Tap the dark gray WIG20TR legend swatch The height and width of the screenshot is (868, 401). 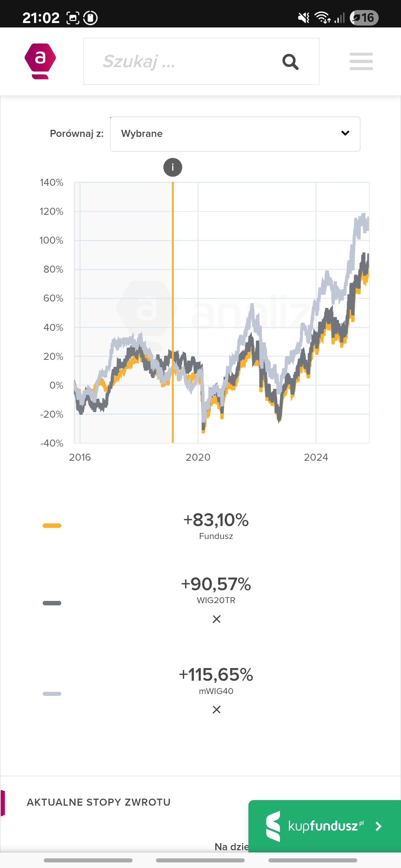click(x=52, y=603)
